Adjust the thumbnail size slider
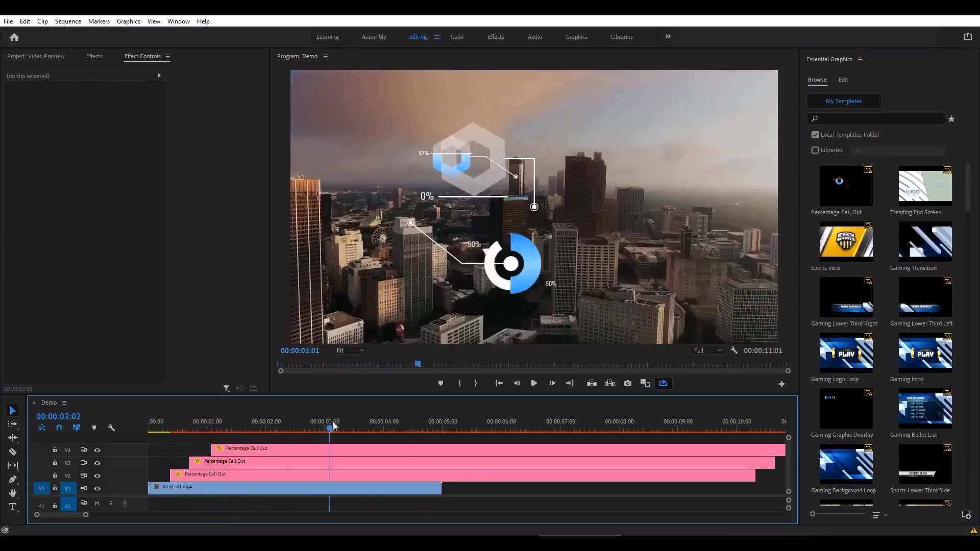 [x=813, y=514]
